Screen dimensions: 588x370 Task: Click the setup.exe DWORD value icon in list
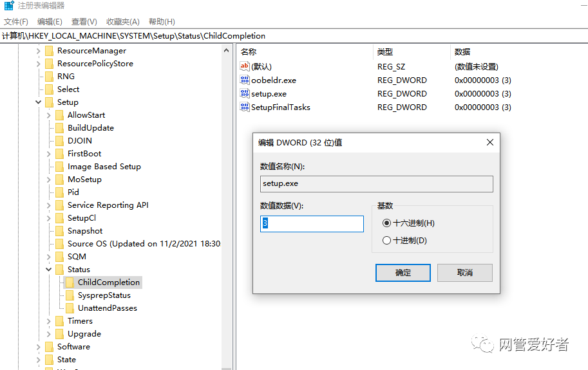(245, 93)
